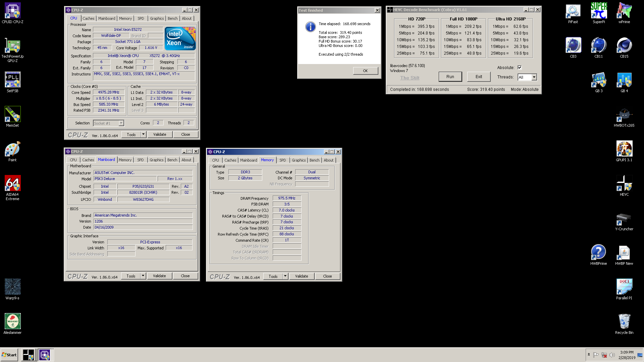
Task: Click The Stilt link
Action: (x=410, y=78)
